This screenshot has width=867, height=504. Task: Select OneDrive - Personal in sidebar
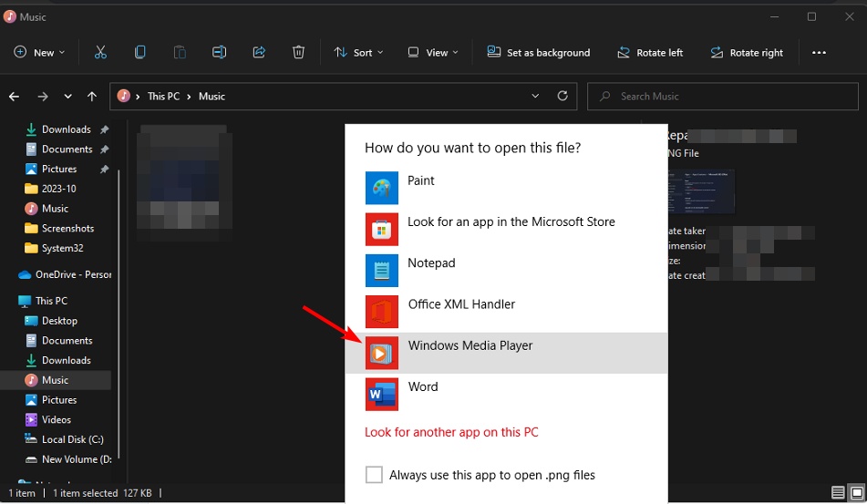point(65,274)
